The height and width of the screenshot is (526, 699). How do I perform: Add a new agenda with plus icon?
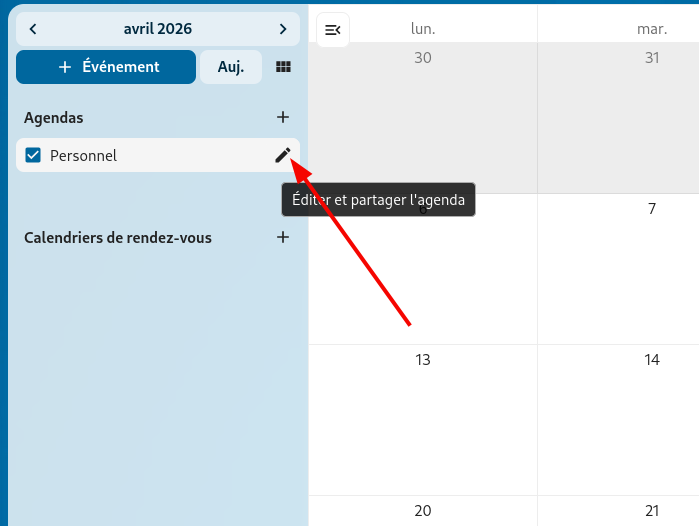coord(283,117)
